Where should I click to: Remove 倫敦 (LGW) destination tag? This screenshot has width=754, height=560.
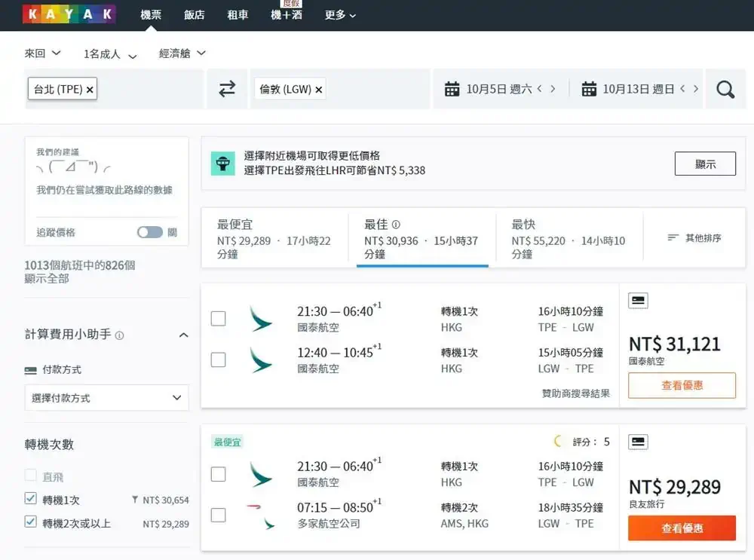pos(318,90)
